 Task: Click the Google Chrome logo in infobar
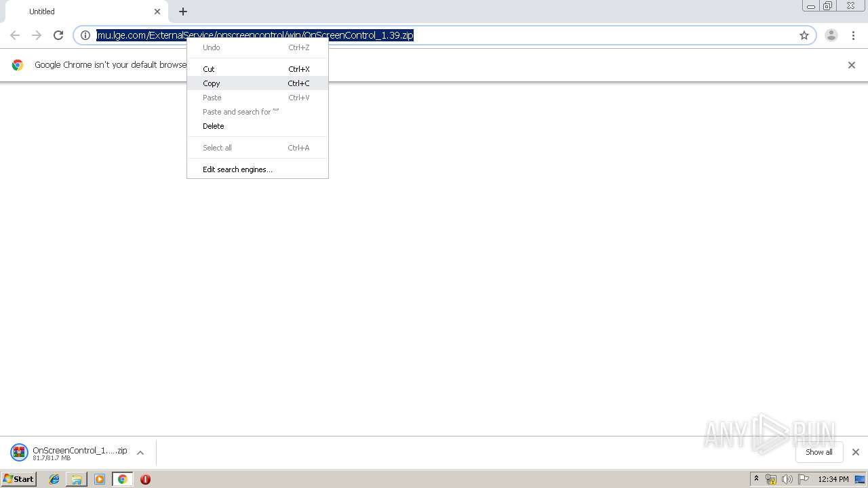[x=18, y=65]
